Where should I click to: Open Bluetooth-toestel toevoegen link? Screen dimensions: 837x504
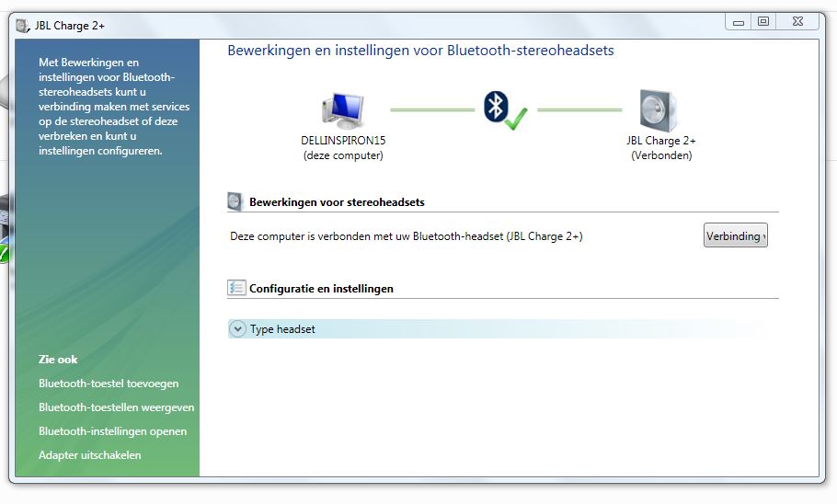109,384
